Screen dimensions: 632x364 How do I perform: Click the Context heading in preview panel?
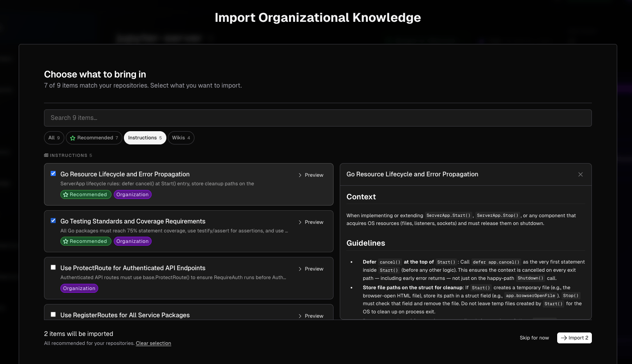[361, 197]
